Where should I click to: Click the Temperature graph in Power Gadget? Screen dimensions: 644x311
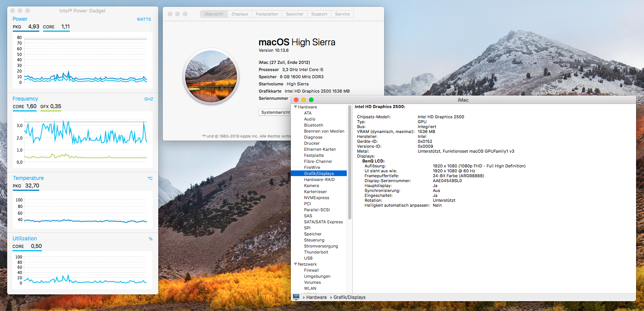click(x=82, y=210)
